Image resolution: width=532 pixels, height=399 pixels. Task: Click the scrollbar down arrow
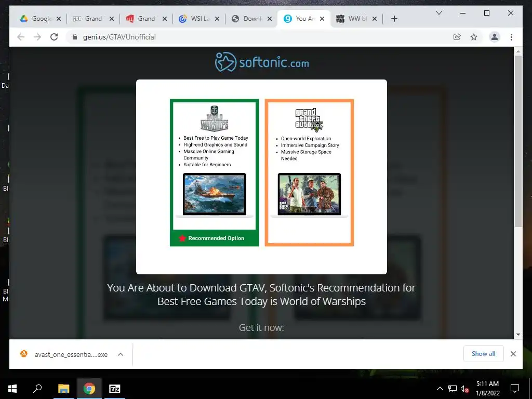tap(518, 335)
